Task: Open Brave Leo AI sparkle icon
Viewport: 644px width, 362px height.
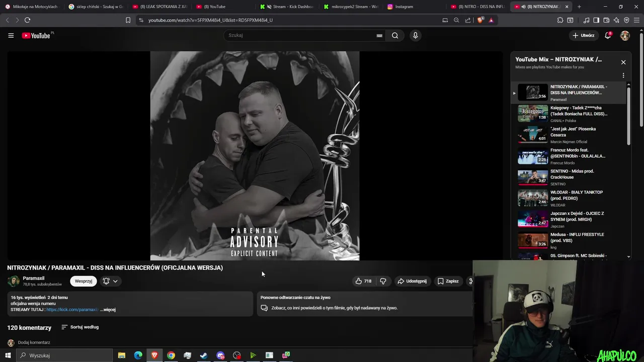Action: point(616,20)
